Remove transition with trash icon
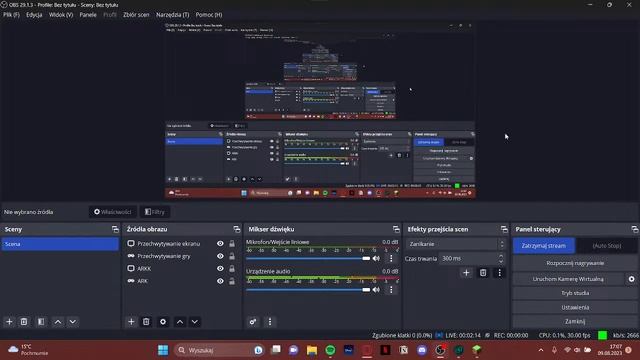This screenshot has height=360, width=640. pyautogui.click(x=483, y=273)
